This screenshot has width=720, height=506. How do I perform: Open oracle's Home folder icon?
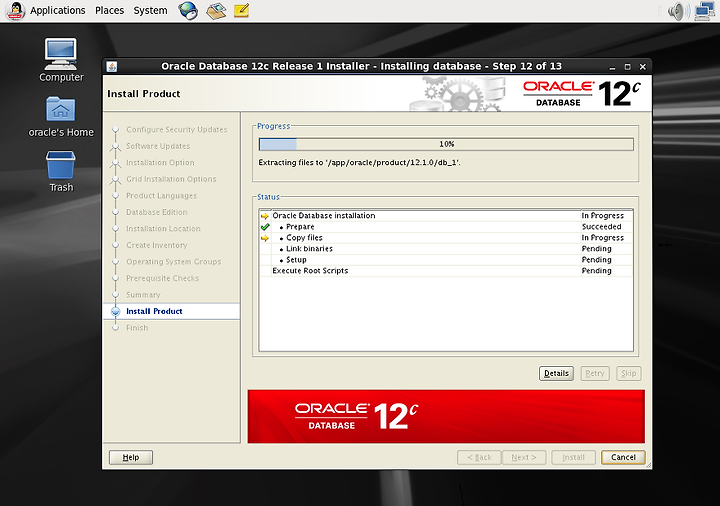pyautogui.click(x=61, y=117)
